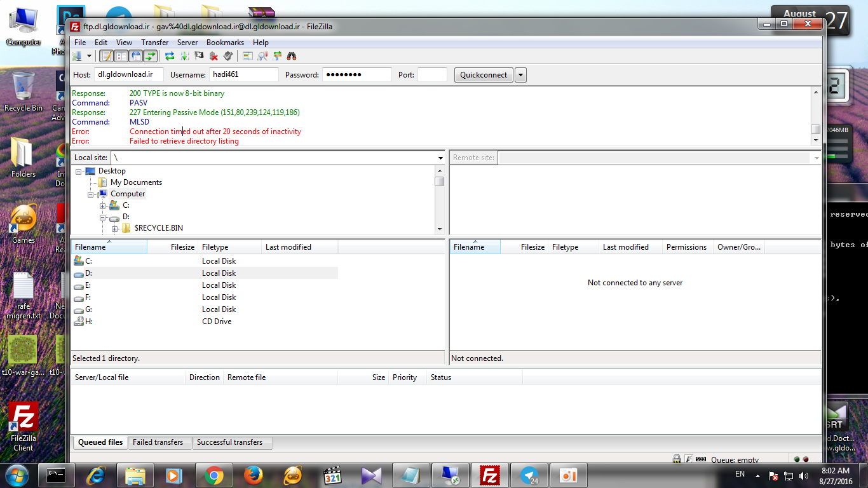Image resolution: width=868 pixels, height=488 pixels.
Task: Switch to the Failed transfers tab
Action: [x=158, y=442]
